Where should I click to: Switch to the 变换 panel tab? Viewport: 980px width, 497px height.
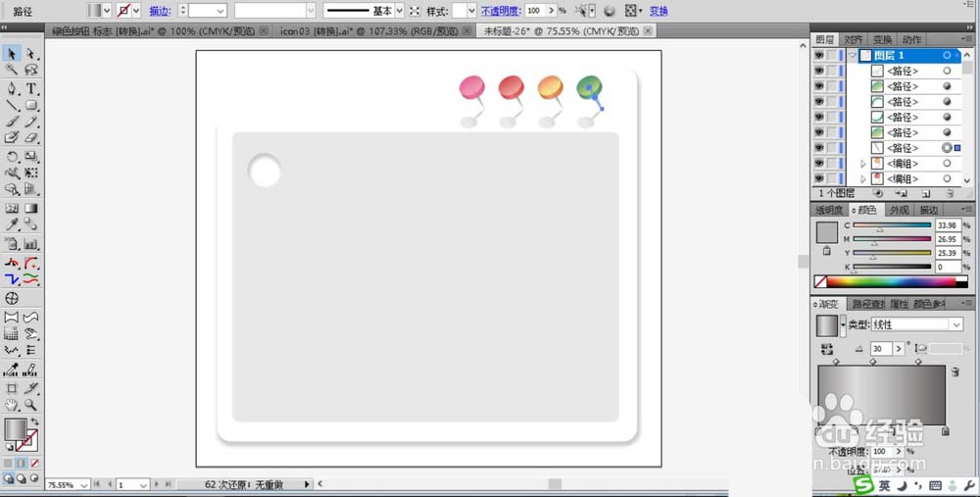click(883, 39)
